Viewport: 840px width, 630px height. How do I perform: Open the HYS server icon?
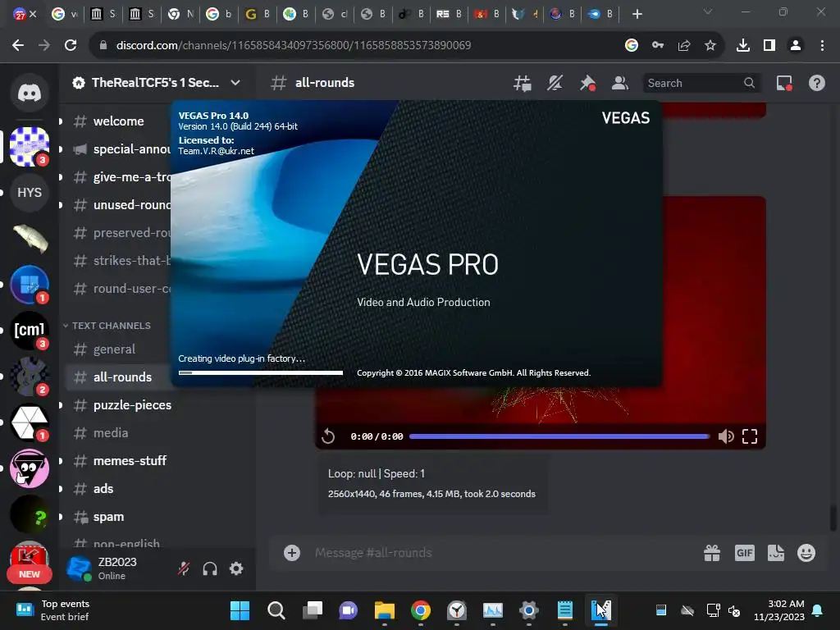click(30, 192)
